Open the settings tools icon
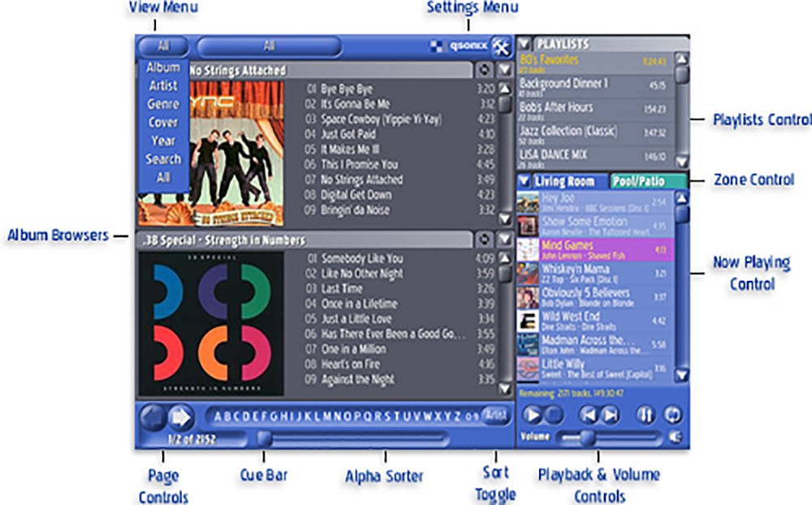812x505 pixels. tap(501, 47)
